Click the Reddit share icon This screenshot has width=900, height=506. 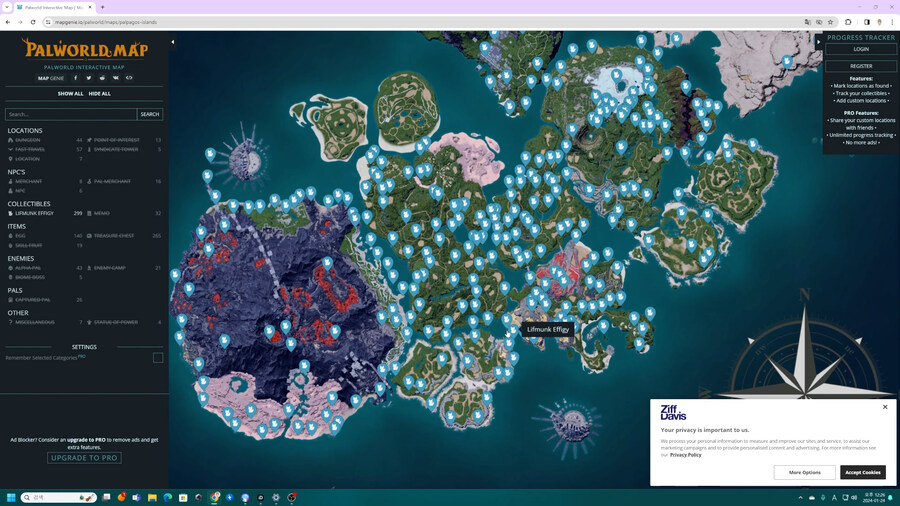[x=102, y=78]
